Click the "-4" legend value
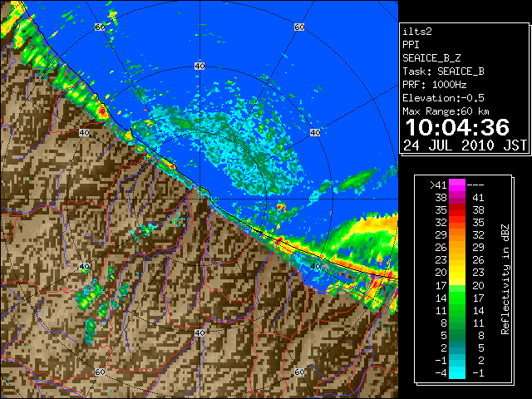This screenshot has width=532, height=399. coord(441,373)
